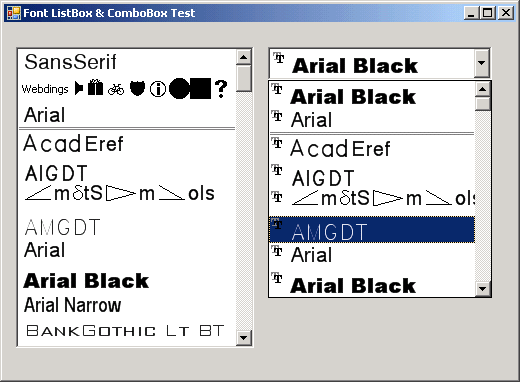Viewport: 520px width, 382px height.
Task: Click the application icon in the title bar
Action: 14,13
